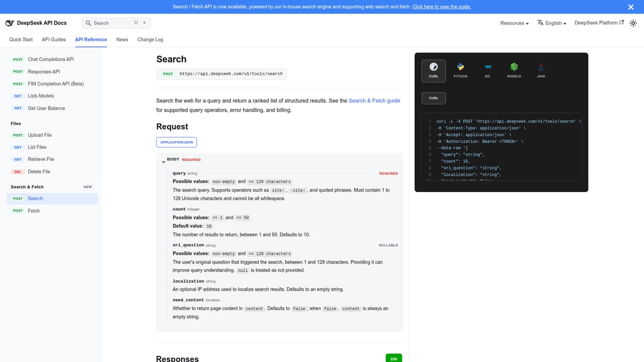Open Upload File sidebar item

coord(52,135)
